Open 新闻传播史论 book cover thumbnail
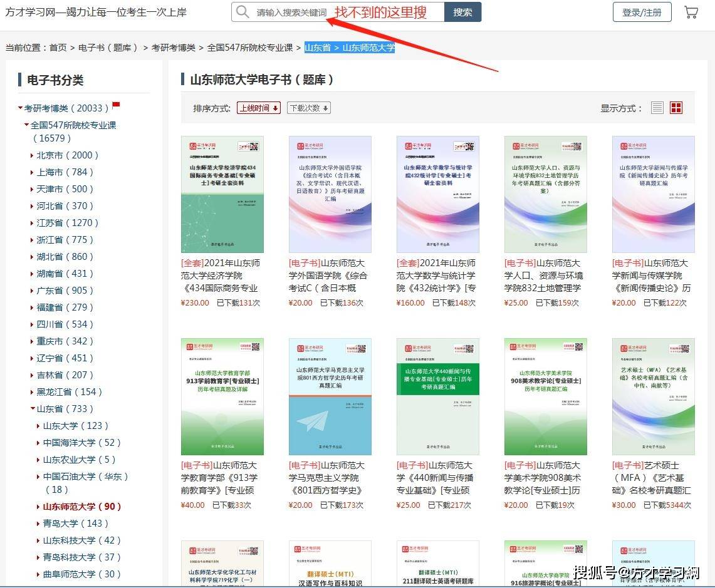The image size is (715, 588). pos(654,194)
